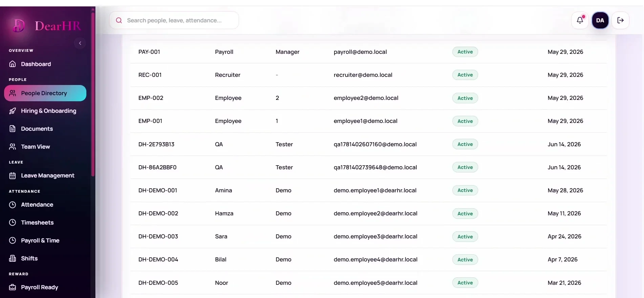Click the search magnifier icon
The image size is (644, 298).
[119, 20]
